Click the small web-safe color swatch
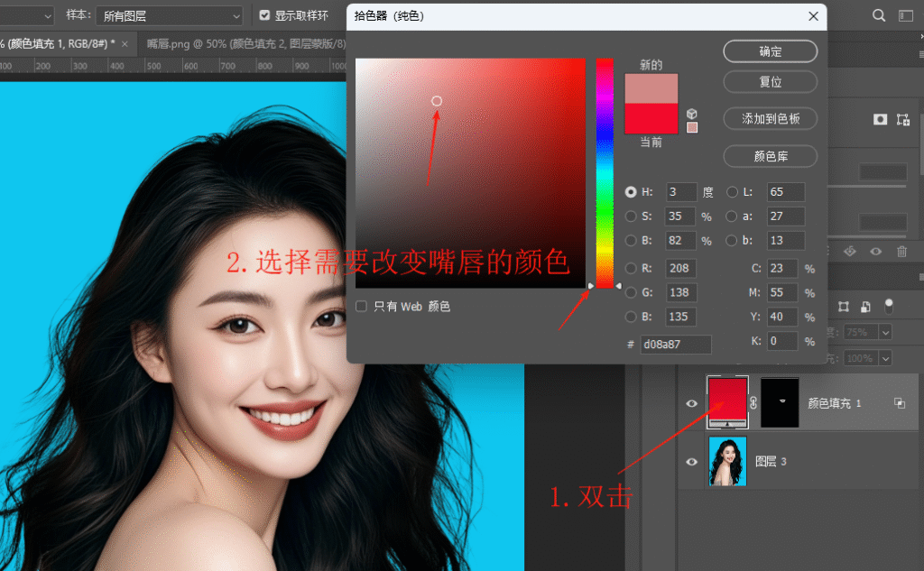 tap(692, 127)
